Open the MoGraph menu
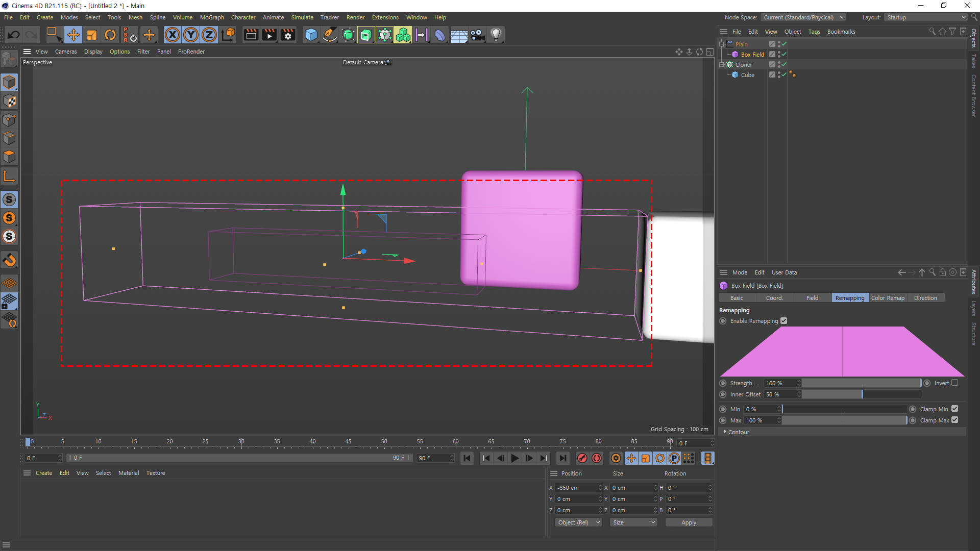Viewport: 980px width, 551px height. click(x=211, y=17)
